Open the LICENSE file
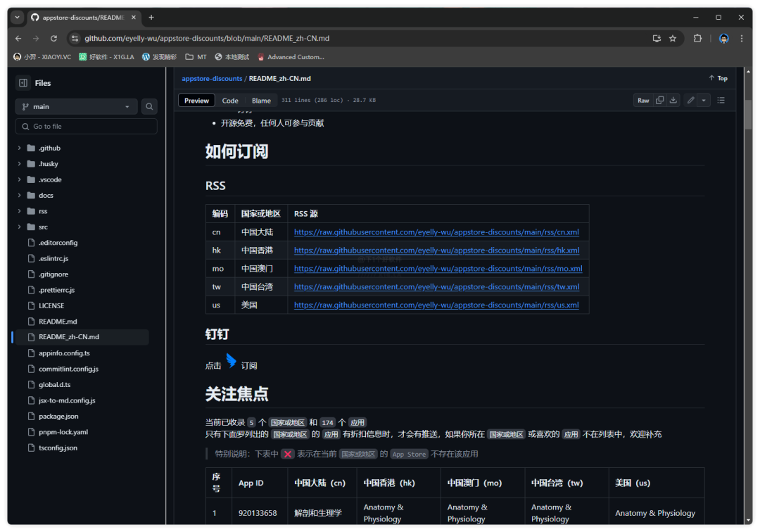This screenshot has height=532, width=760. click(51, 305)
